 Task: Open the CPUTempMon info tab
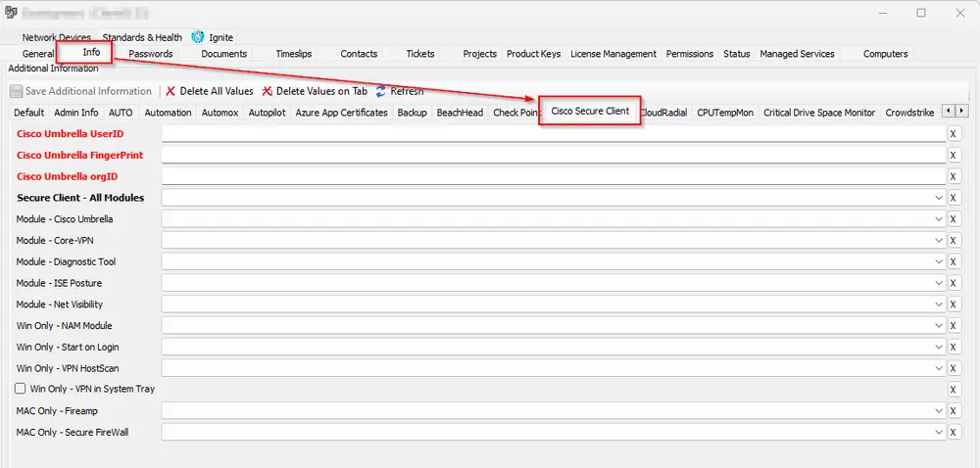point(725,113)
